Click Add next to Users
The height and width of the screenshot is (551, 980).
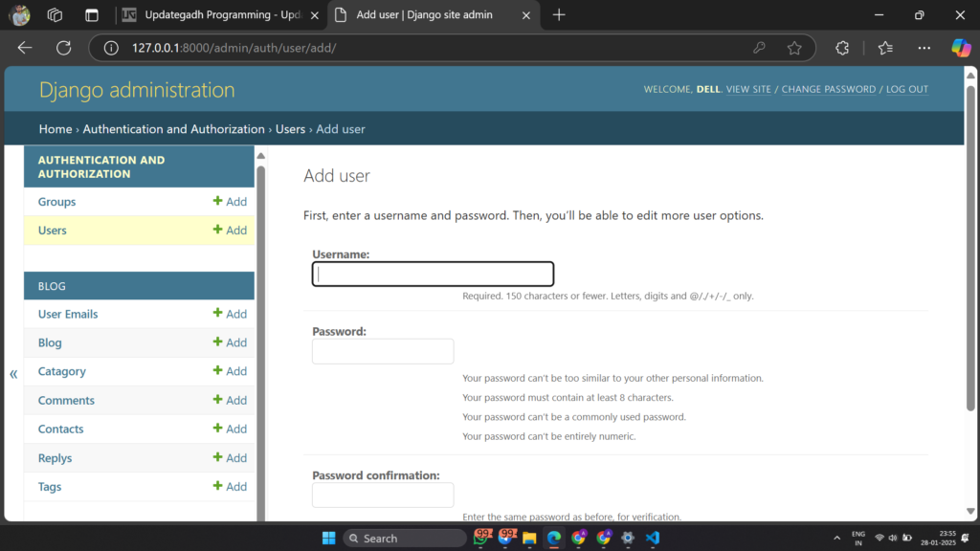point(230,230)
